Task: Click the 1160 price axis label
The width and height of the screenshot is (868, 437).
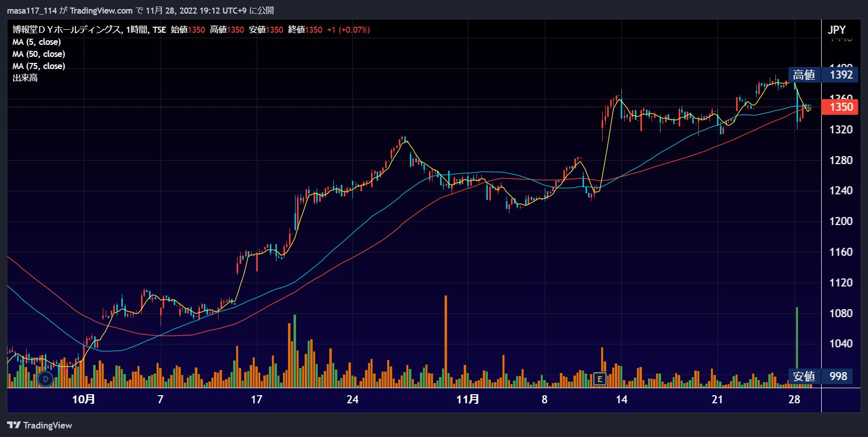Action: [841, 252]
